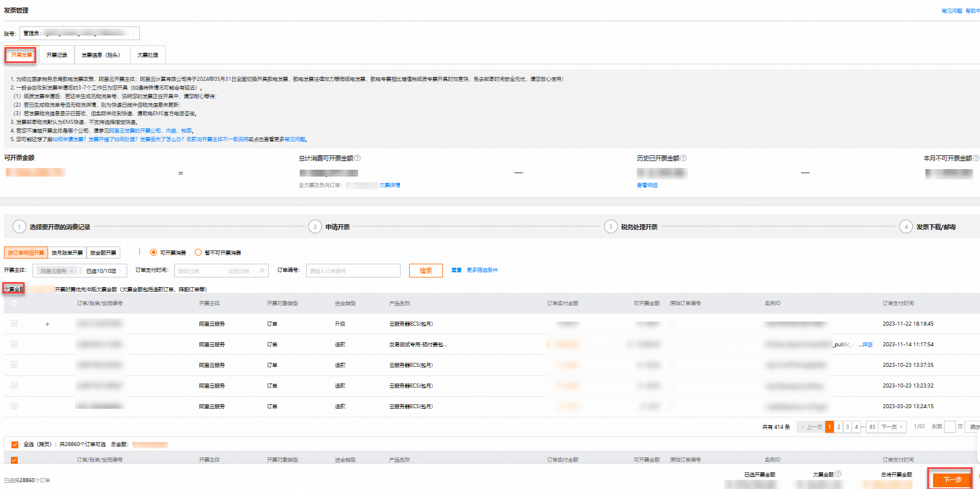The height and width of the screenshot is (489, 980).
Task: Toggle header checkbox of order table
Action: [x=14, y=303]
